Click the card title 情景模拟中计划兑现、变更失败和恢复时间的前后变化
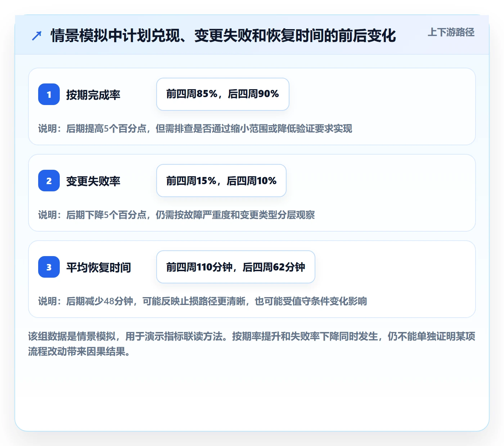This screenshot has width=504, height=446. (x=223, y=36)
